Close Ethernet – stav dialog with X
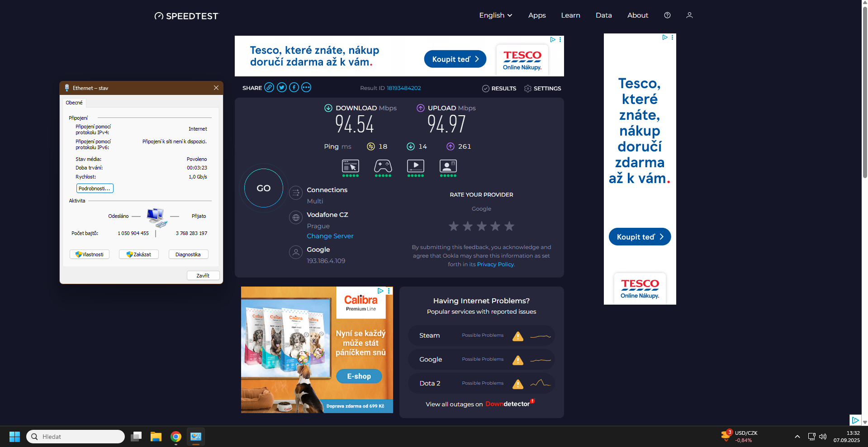This screenshot has height=447, width=868. point(216,88)
